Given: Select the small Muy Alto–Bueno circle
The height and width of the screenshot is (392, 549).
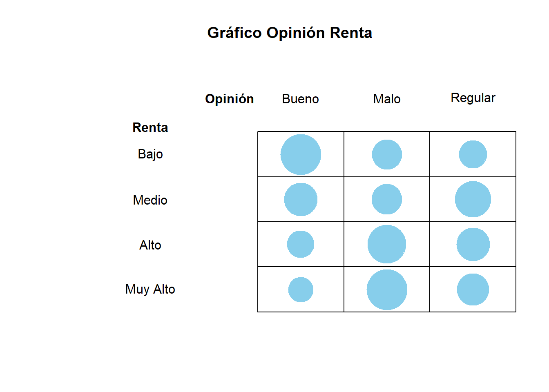Looking at the screenshot, I should 301,290.
